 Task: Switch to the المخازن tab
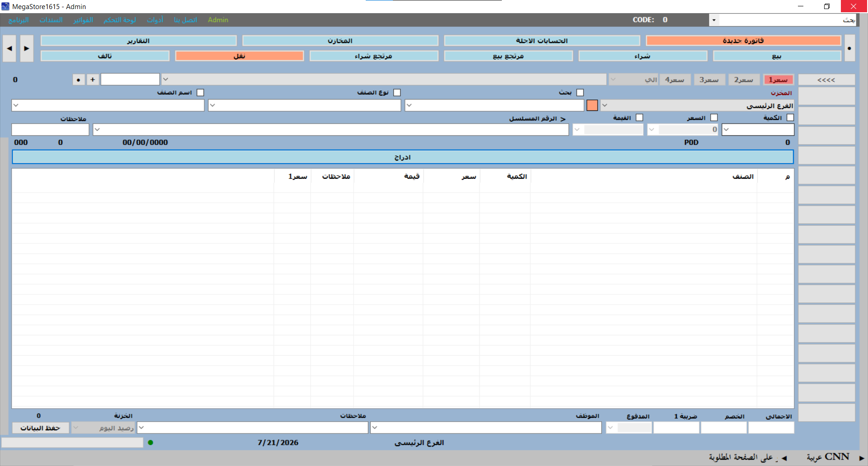point(340,41)
